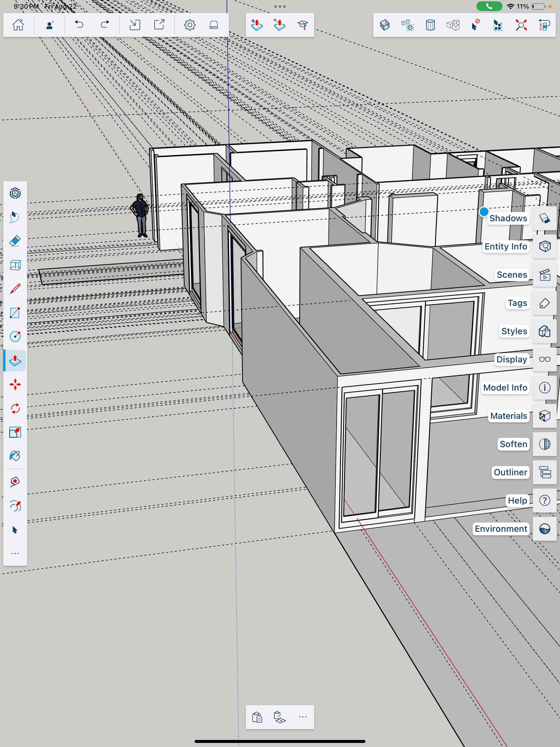Image resolution: width=560 pixels, height=747 pixels.
Task: Open the Home screen
Action: (x=18, y=25)
